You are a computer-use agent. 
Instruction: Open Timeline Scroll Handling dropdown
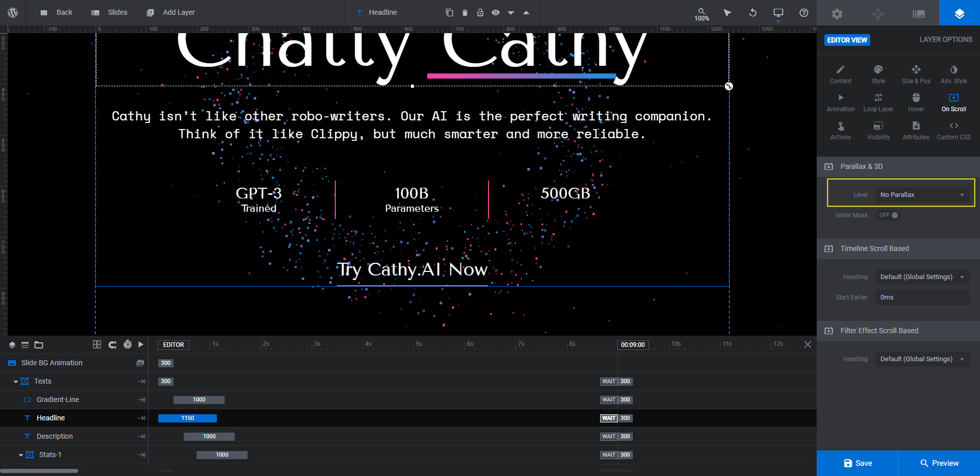(922, 277)
